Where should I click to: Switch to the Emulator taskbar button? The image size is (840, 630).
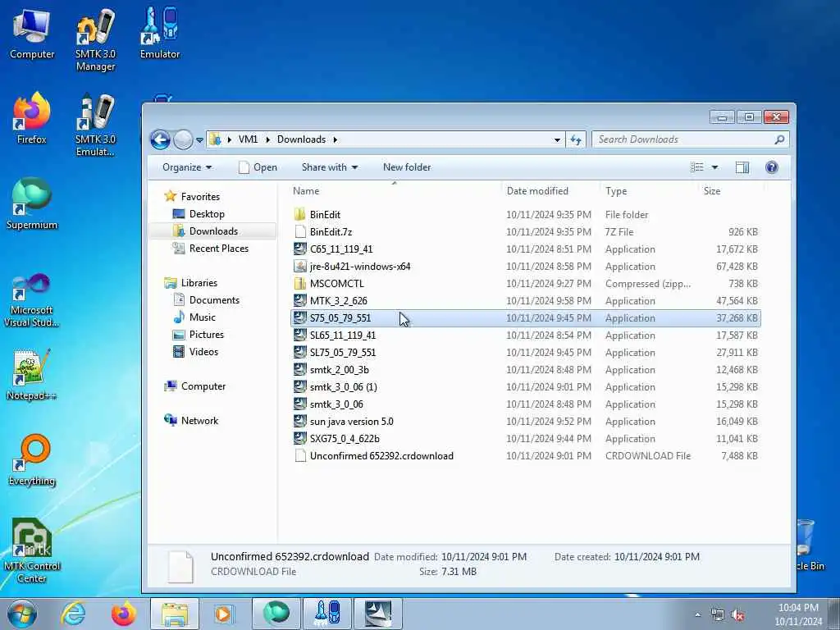pyautogui.click(x=327, y=614)
